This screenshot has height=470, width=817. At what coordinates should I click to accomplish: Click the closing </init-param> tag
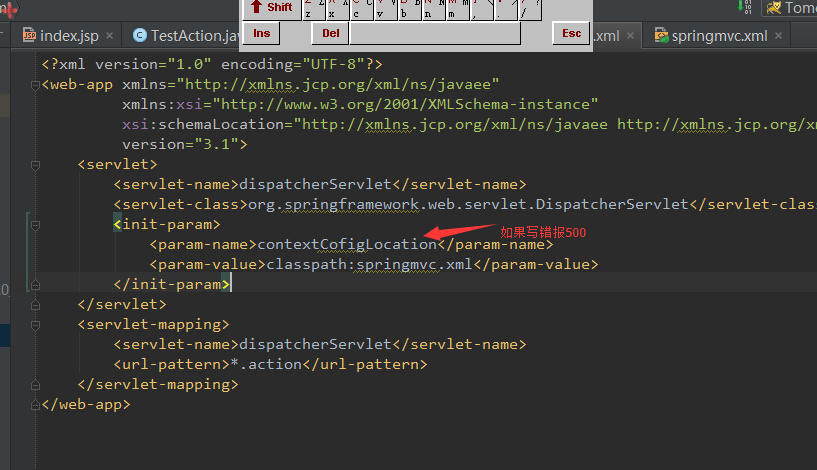172,285
